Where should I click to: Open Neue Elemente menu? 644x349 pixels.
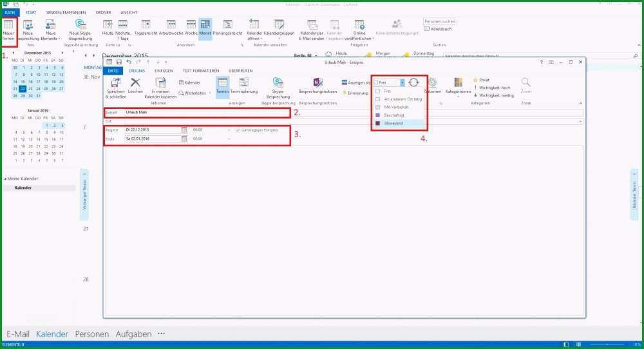click(x=50, y=30)
